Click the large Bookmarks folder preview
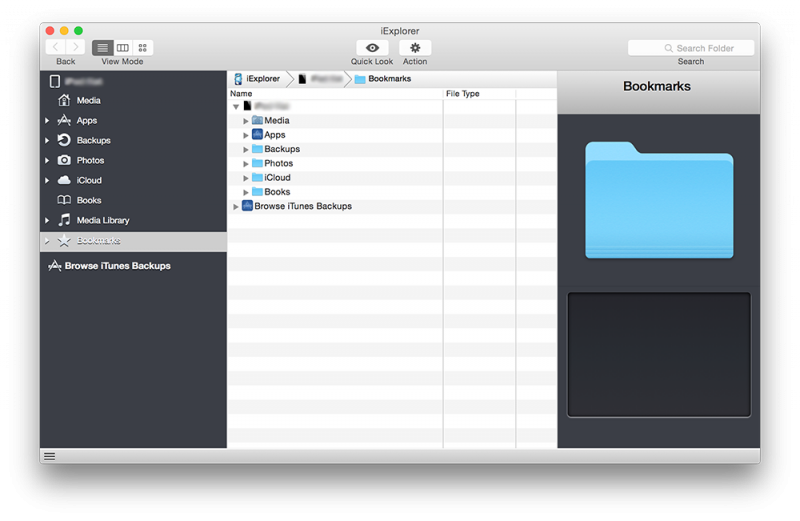Screen dimensions: 800x521 tap(659, 200)
